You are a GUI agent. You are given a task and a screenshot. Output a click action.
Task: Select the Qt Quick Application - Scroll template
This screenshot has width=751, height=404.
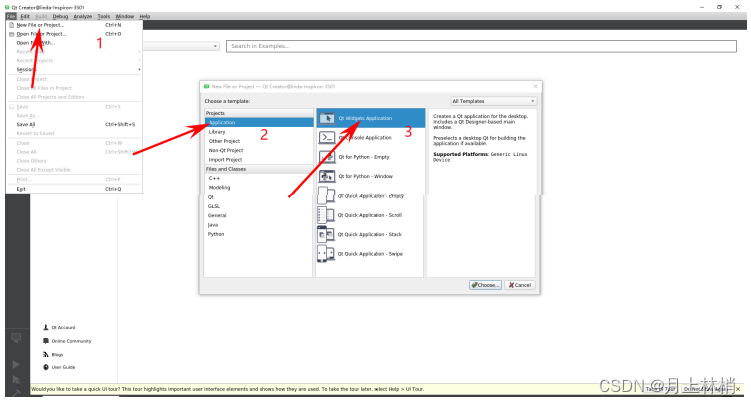(x=370, y=215)
